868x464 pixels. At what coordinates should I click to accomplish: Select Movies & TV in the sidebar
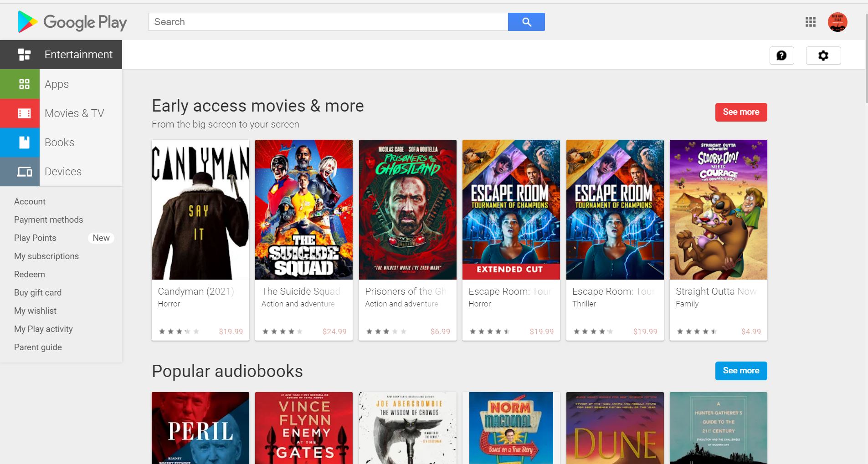point(74,113)
